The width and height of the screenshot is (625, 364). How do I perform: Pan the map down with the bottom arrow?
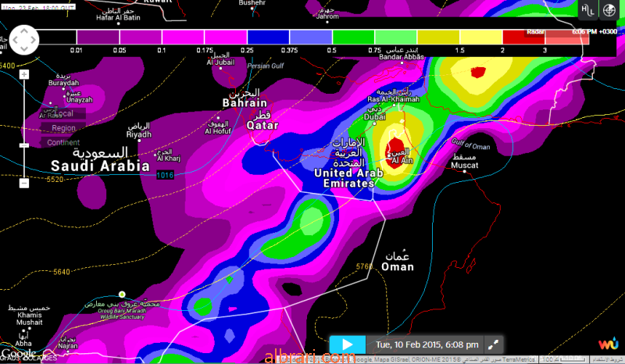pyautogui.click(x=24, y=48)
